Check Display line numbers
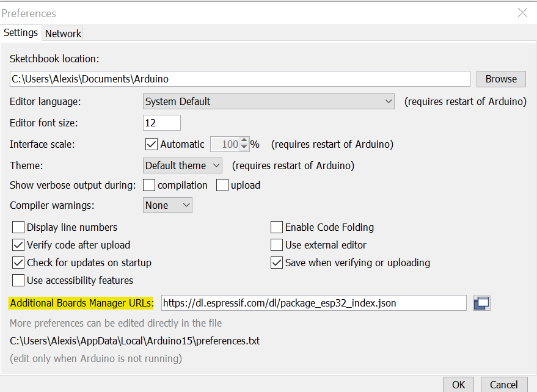The height and width of the screenshot is (392, 537). pos(18,227)
